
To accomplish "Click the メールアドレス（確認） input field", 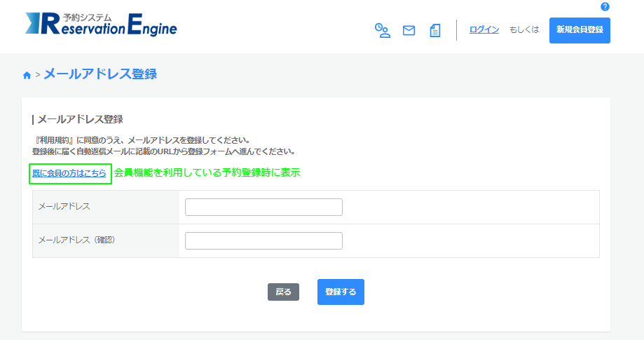I will [263, 240].
